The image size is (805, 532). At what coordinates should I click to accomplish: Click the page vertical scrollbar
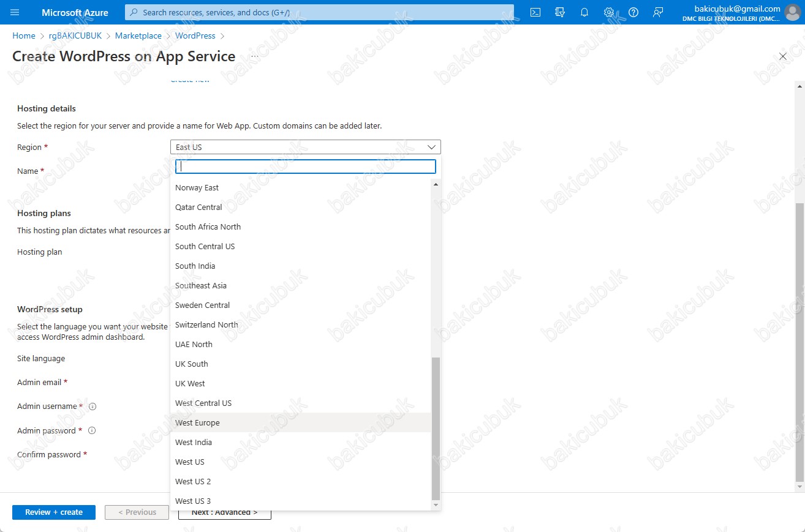click(x=799, y=342)
